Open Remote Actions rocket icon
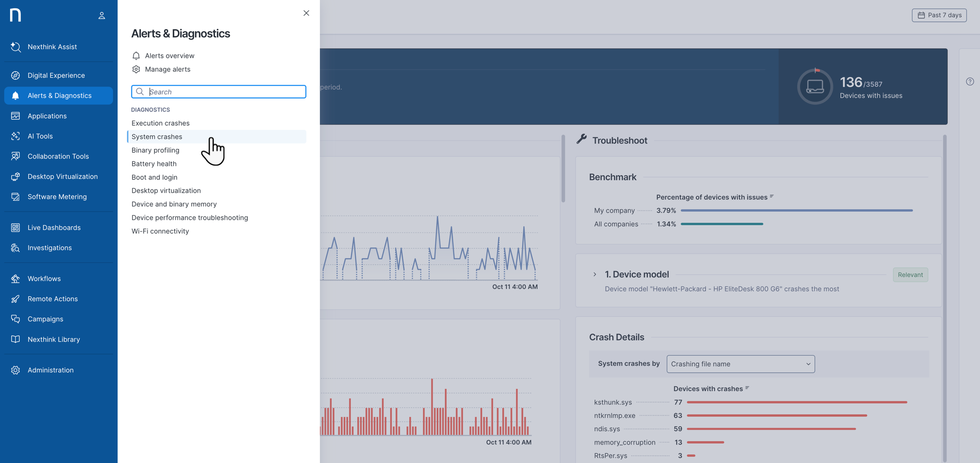This screenshot has height=463, width=980. 15,299
